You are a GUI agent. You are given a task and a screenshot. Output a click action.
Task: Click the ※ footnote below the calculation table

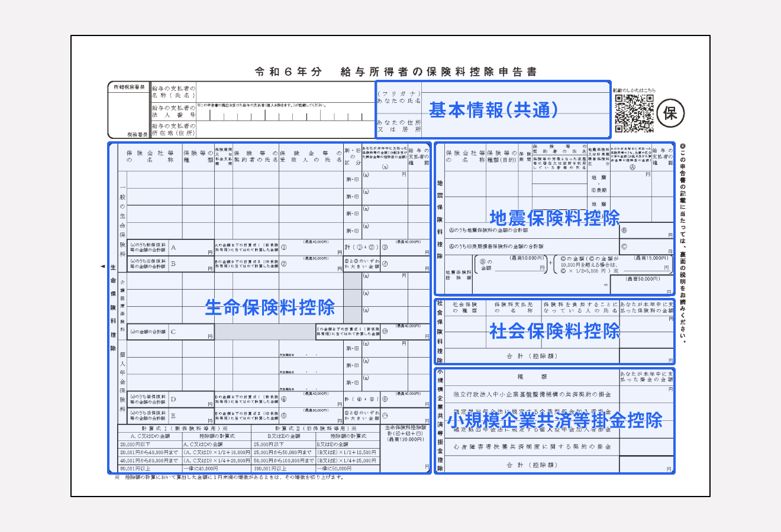(x=228, y=477)
